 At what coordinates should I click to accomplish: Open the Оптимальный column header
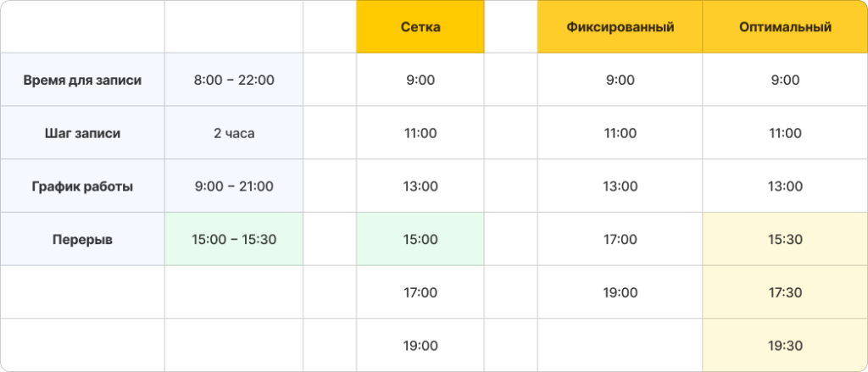(784, 27)
